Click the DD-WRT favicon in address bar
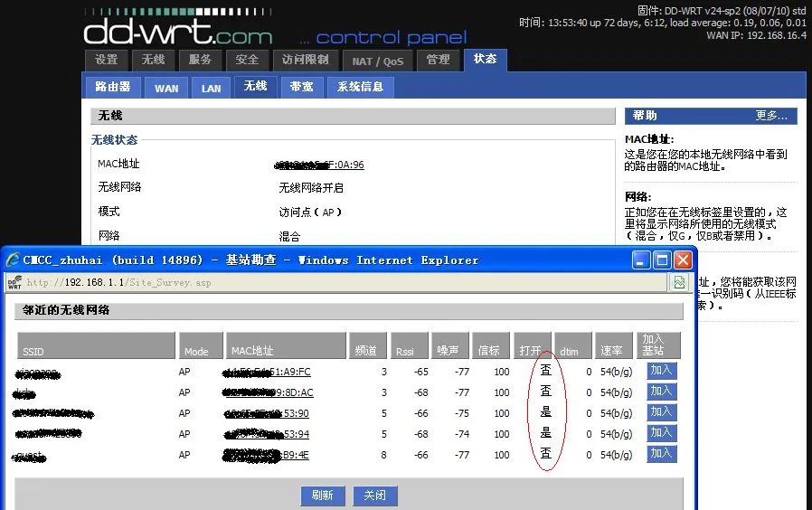The width and height of the screenshot is (812, 510). coord(14,282)
